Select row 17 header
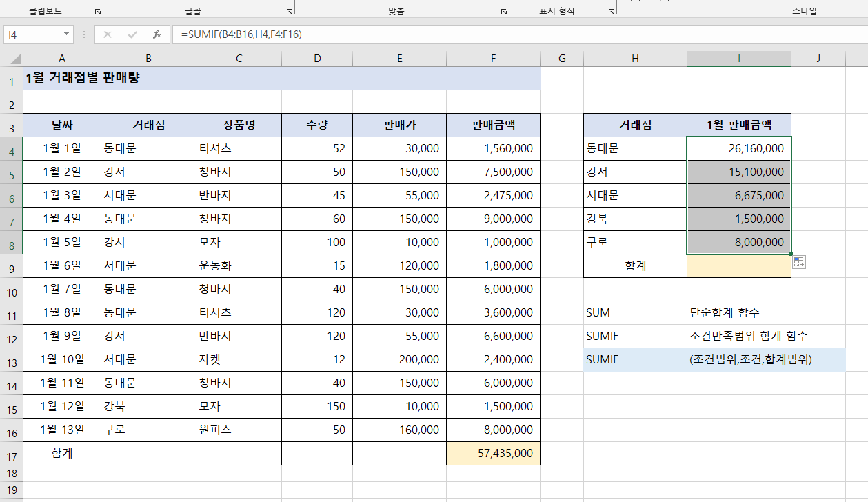Image resolution: width=868 pixels, height=502 pixels. click(x=11, y=454)
